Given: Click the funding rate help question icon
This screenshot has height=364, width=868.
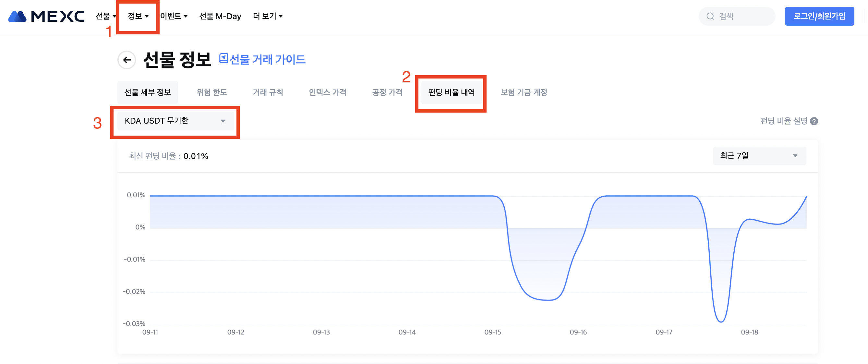Looking at the screenshot, I should tap(814, 121).
